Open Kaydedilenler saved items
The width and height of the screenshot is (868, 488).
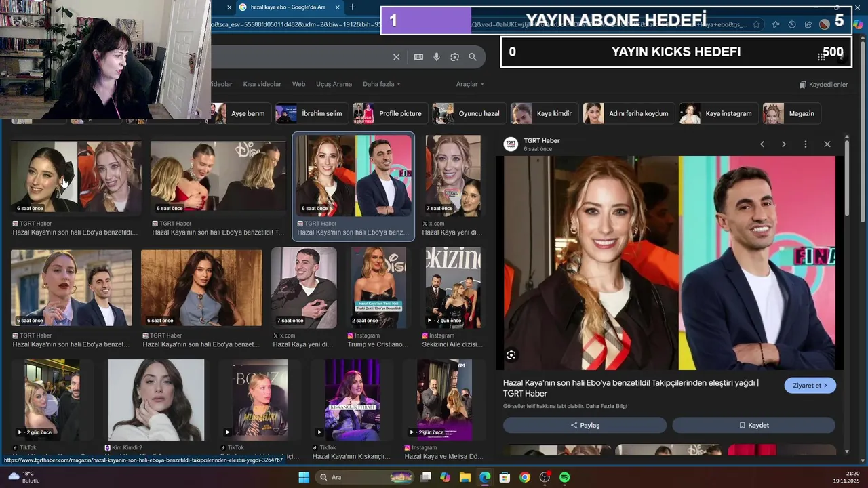(x=823, y=85)
